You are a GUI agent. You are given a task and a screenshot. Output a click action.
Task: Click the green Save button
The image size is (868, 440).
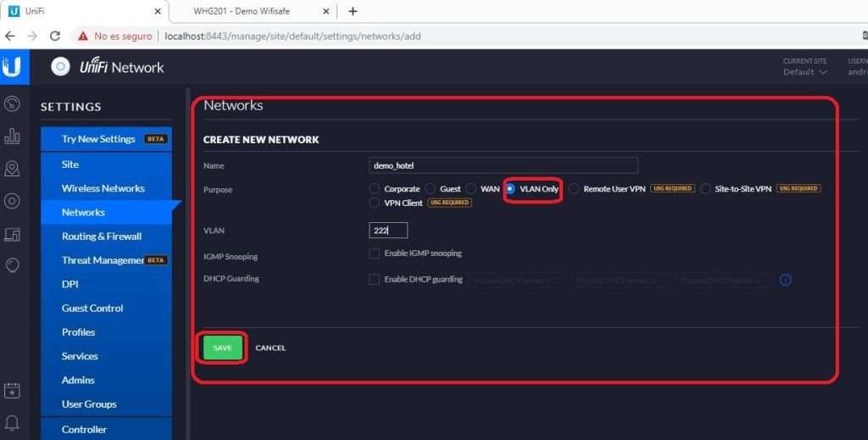(222, 348)
